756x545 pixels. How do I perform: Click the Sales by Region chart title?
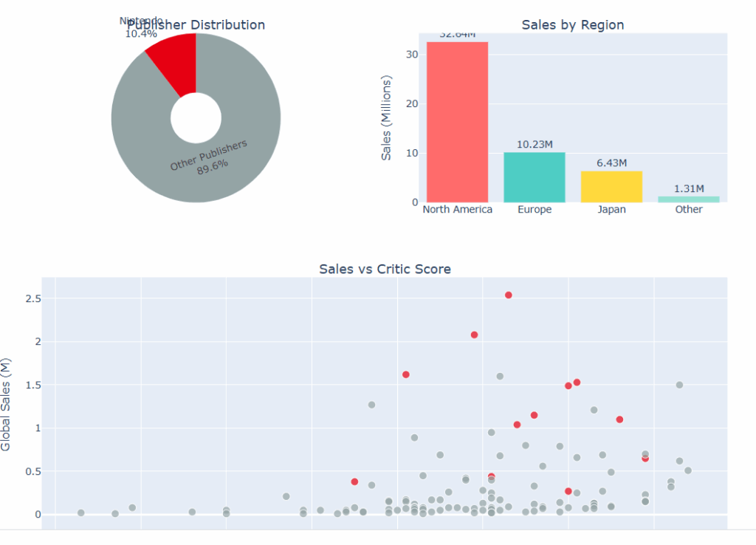pos(572,25)
